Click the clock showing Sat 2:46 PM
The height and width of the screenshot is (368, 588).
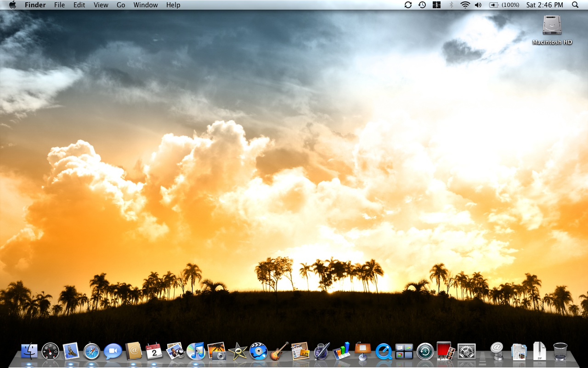[x=545, y=5]
